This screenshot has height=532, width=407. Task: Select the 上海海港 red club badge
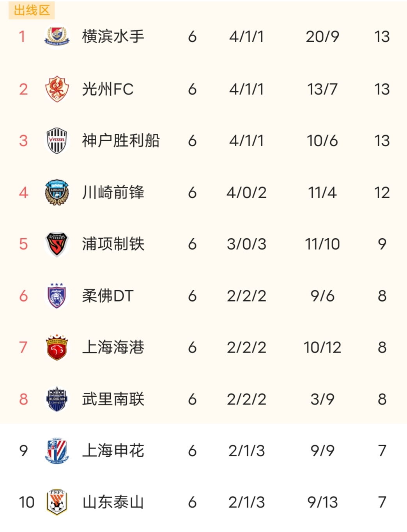pyautogui.click(x=57, y=347)
